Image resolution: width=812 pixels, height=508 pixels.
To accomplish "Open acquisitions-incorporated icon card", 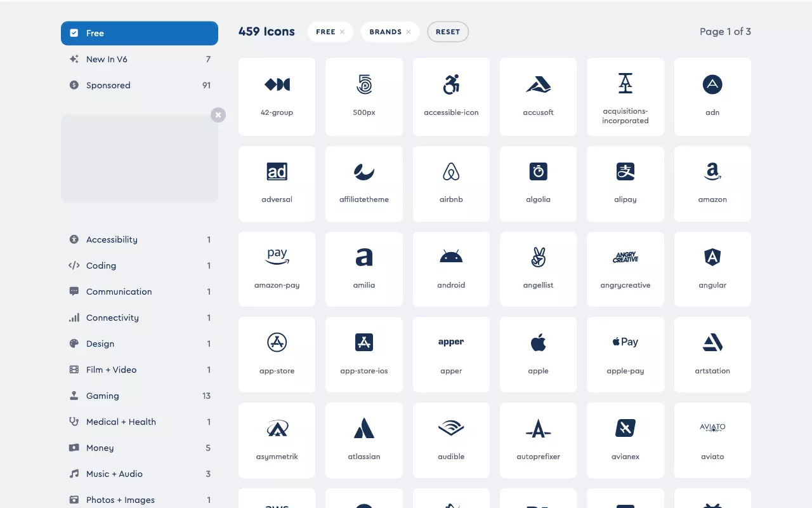I will pos(625,97).
